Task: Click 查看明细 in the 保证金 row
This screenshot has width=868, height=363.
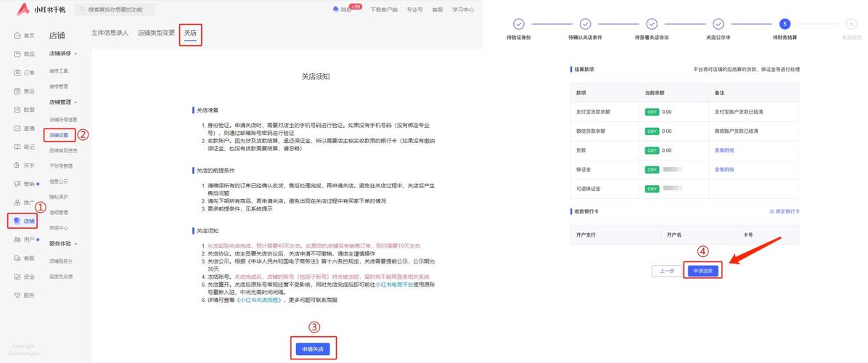Action: point(724,169)
